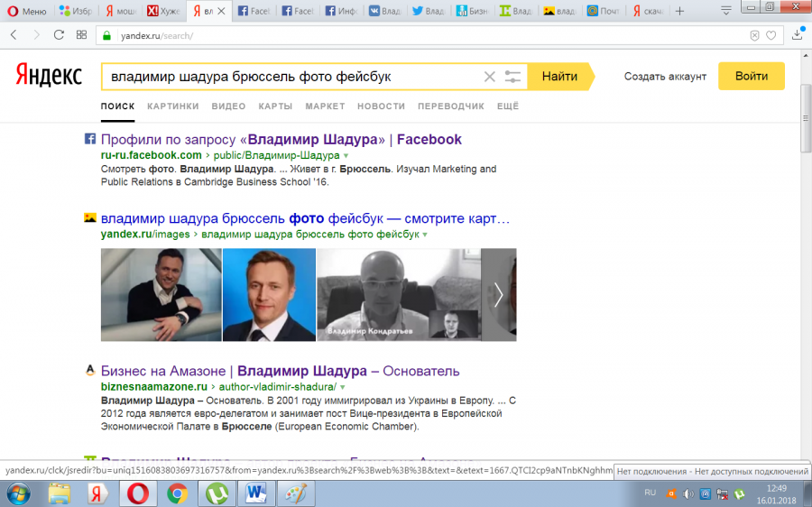Switch to the Картинки search tab
812x507 pixels.
pos(172,106)
